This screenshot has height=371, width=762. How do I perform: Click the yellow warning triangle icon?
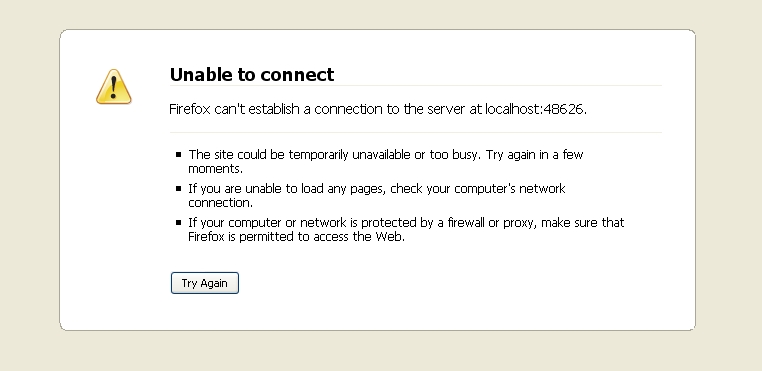tap(114, 87)
